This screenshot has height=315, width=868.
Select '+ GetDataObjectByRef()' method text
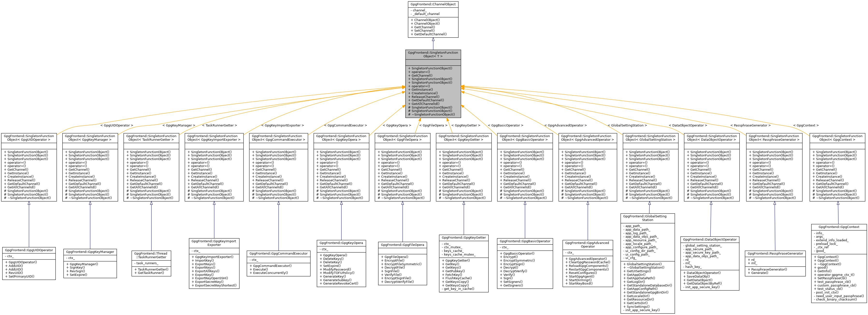702,284
